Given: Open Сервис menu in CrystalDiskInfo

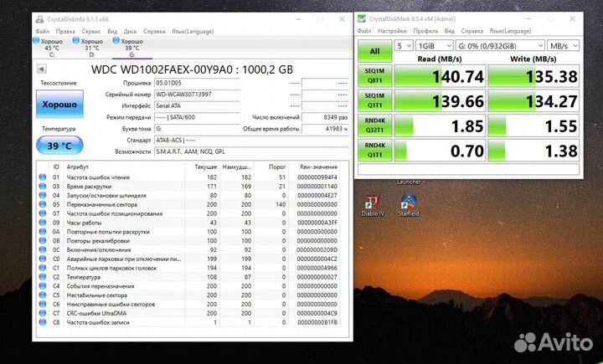Looking at the screenshot, I should click(x=91, y=32).
